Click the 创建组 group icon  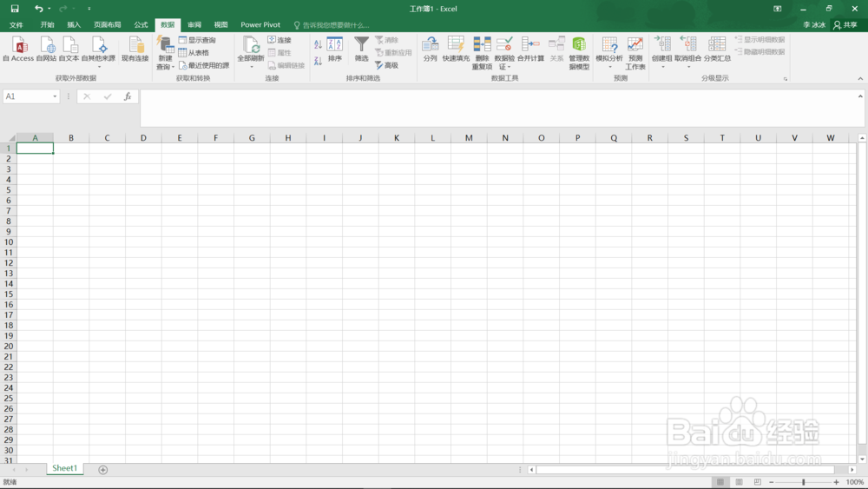[x=662, y=44]
